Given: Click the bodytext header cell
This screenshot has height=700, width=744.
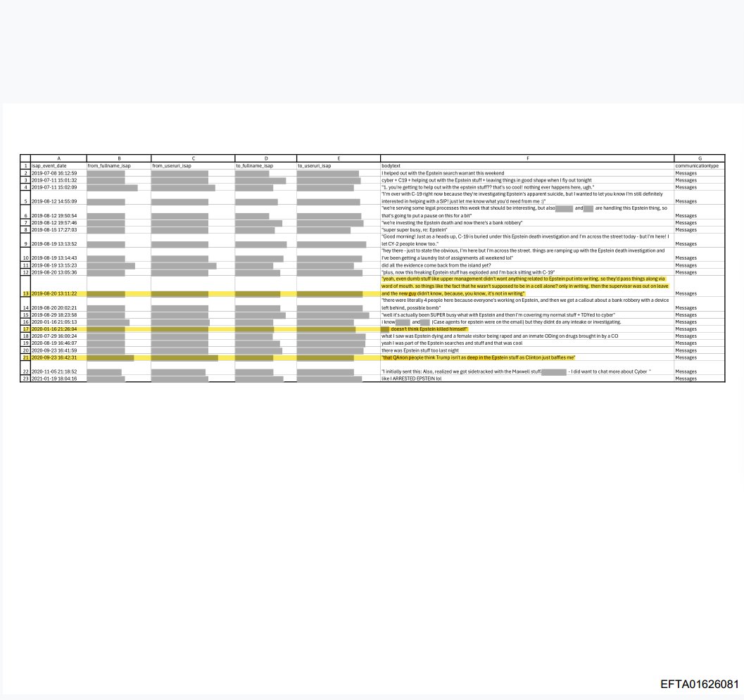Looking at the screenshot, I should (527, 166).
